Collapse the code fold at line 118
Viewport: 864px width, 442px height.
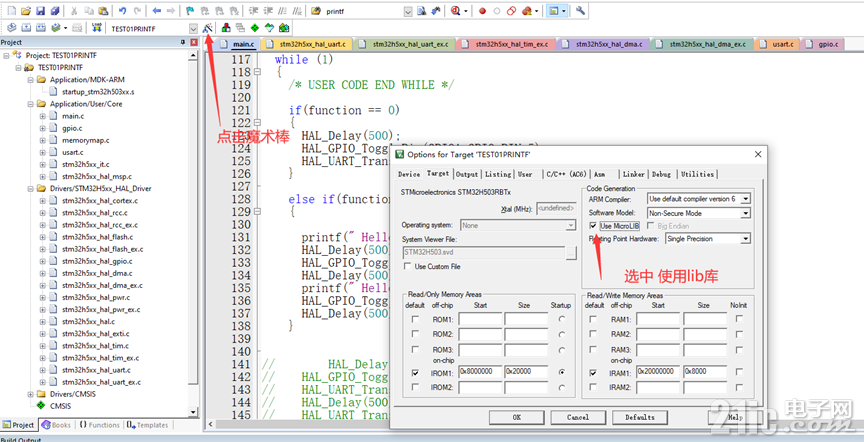[x=257, y=72]
